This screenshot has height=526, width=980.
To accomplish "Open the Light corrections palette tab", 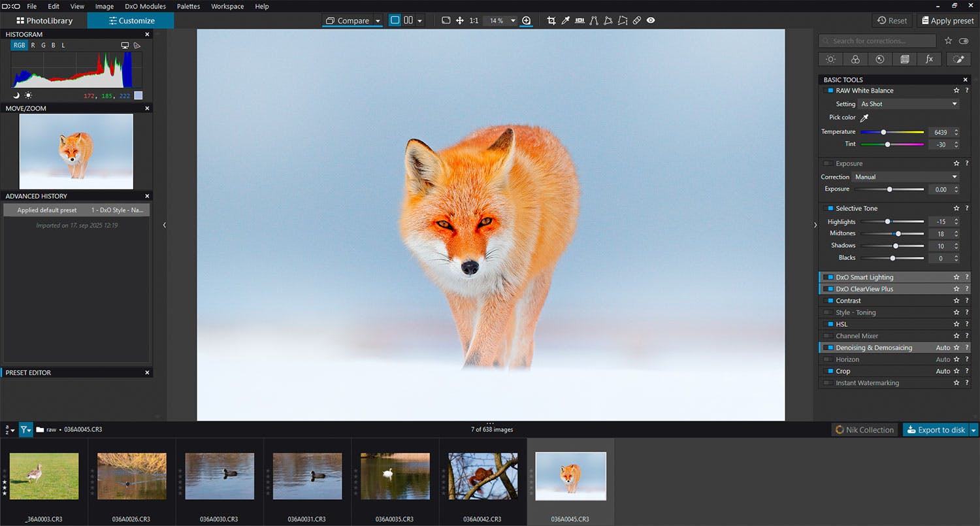I will [x=830, y=59].
